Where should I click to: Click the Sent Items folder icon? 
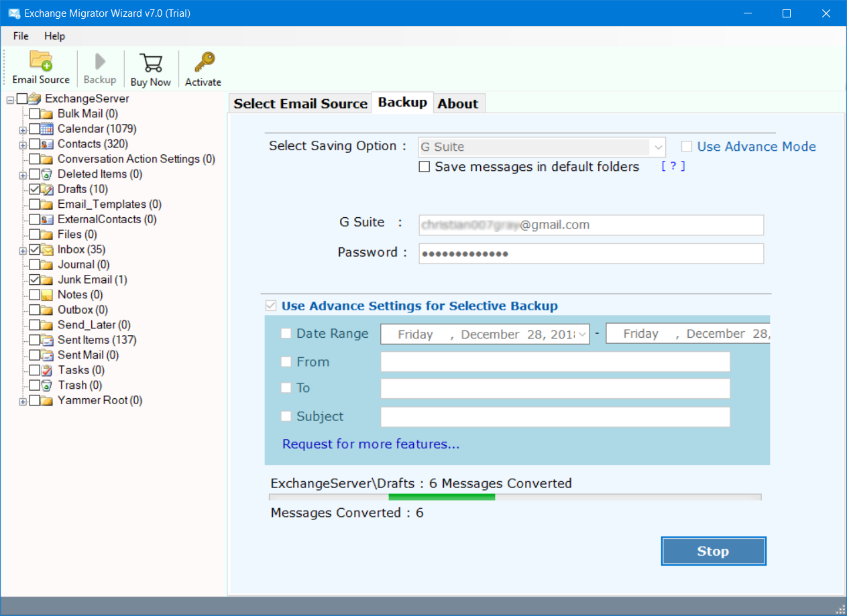tap(47, 340)
